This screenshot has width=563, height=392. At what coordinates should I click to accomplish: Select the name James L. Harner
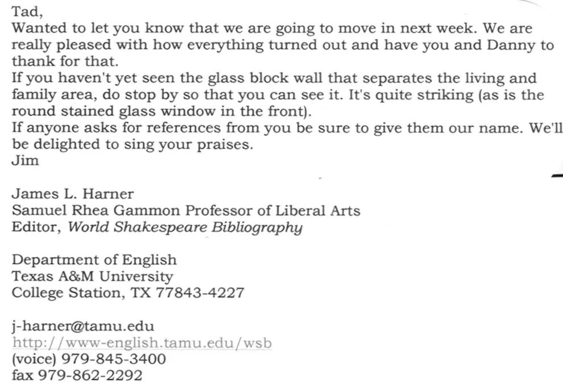73,194
